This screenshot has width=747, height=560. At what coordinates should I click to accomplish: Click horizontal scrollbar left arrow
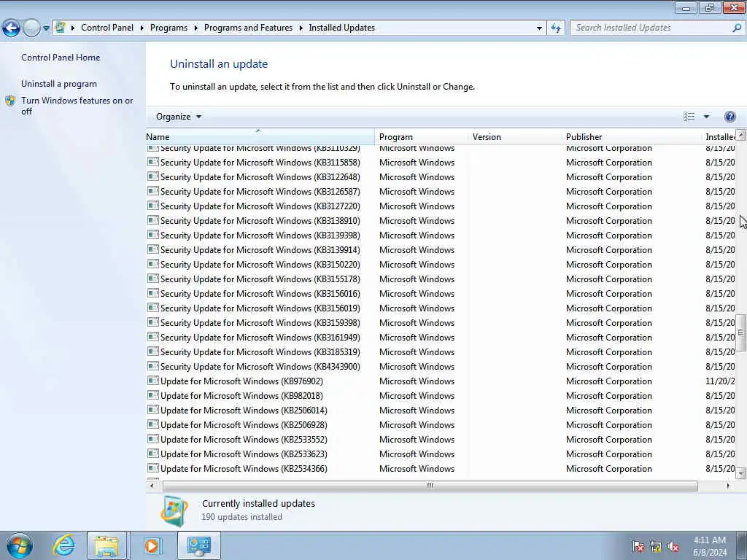coord(152,486)
